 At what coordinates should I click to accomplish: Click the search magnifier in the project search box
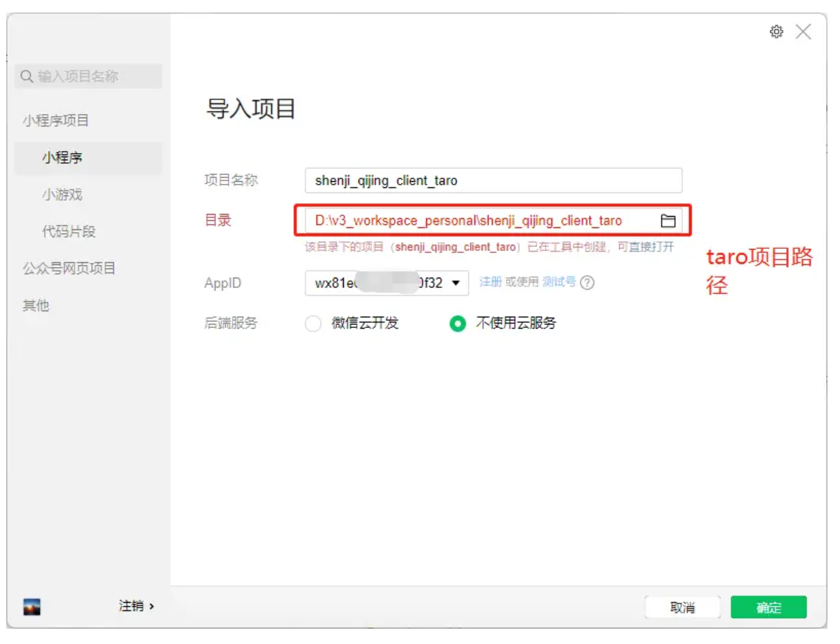27,77
